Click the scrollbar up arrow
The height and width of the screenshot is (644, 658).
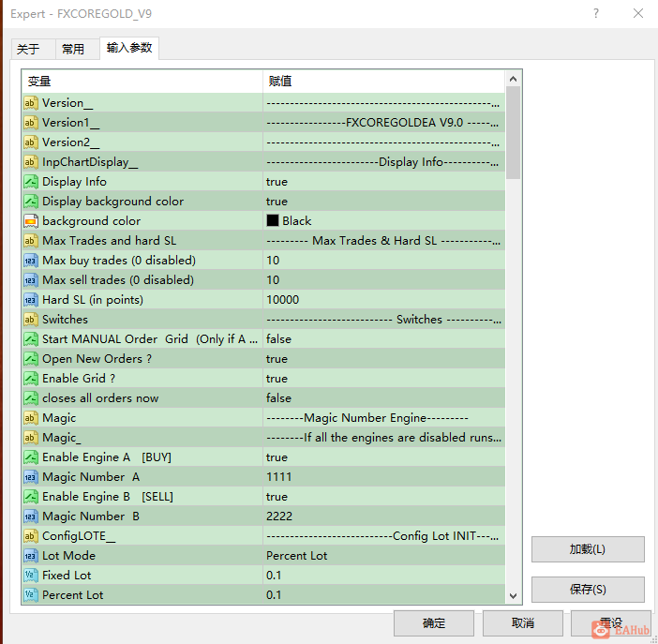(x=513, y=79)
